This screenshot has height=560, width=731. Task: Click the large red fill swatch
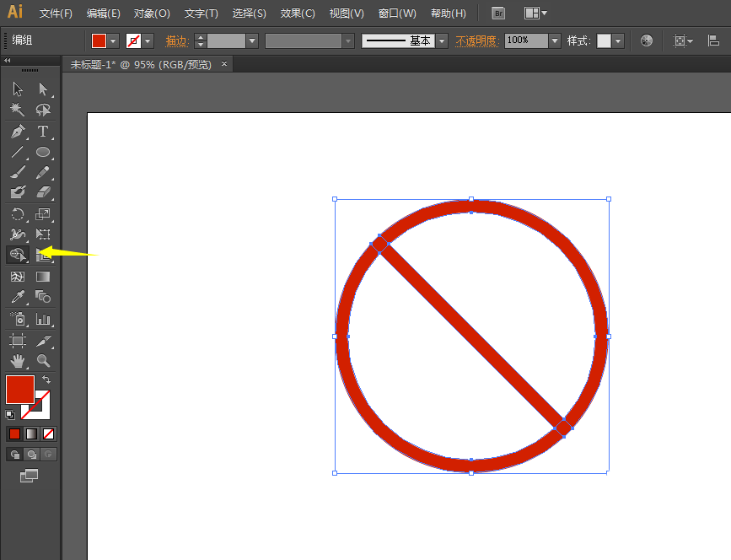[x=19, y=389]
